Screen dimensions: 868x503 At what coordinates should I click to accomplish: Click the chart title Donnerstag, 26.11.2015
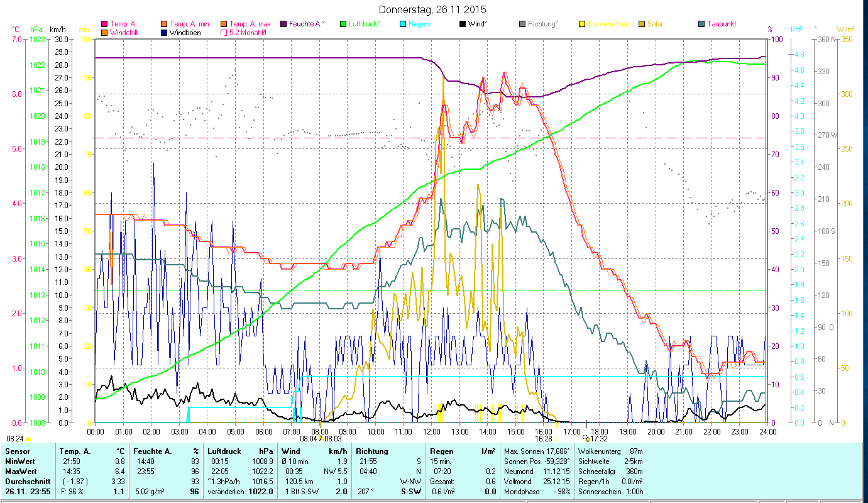click(433, 10)
